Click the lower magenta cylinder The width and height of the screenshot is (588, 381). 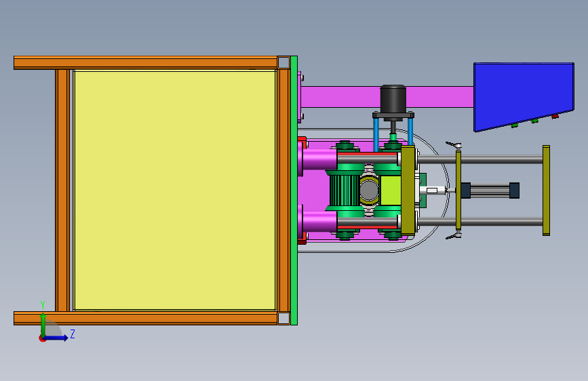pos(318,221)
